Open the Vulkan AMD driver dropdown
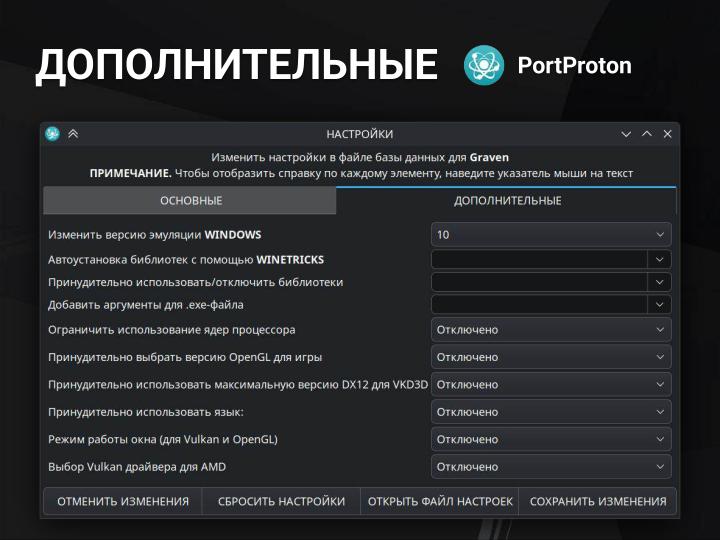 point(551,467)
